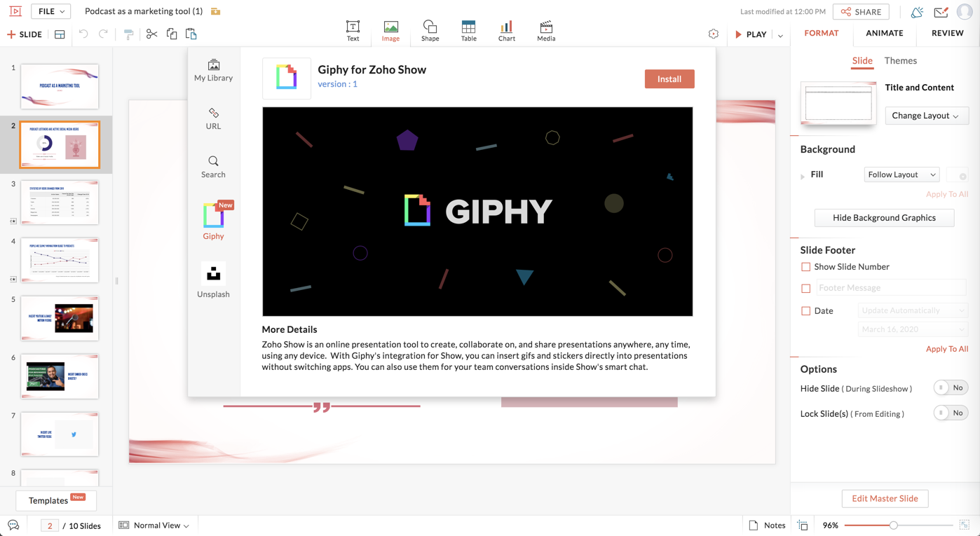Open the Update Automatically date dropdown
The image size is (980, 536).
(x=912, y=310)
